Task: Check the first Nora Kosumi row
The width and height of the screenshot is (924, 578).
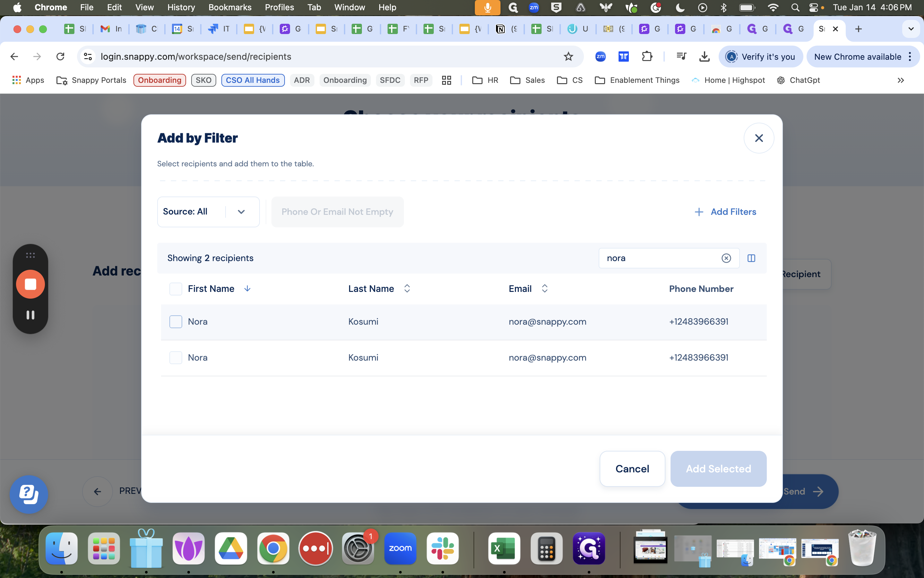Action: (175, 322)
